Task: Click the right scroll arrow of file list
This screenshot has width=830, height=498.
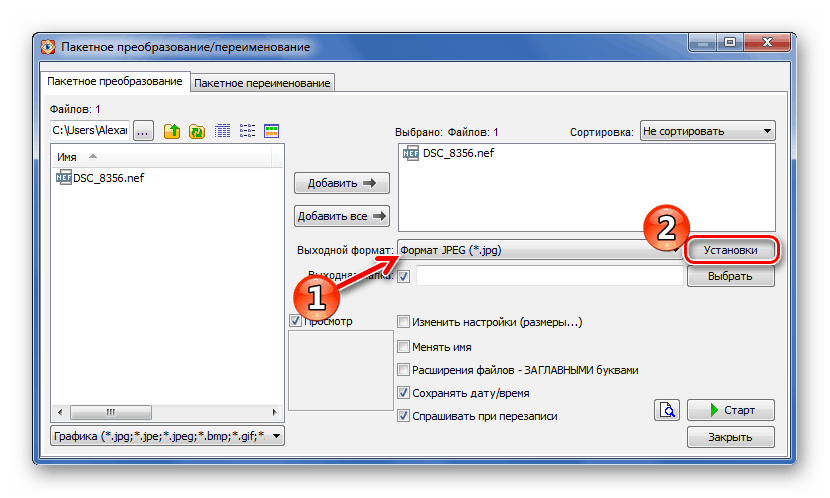Action: (x=274, y=412)
